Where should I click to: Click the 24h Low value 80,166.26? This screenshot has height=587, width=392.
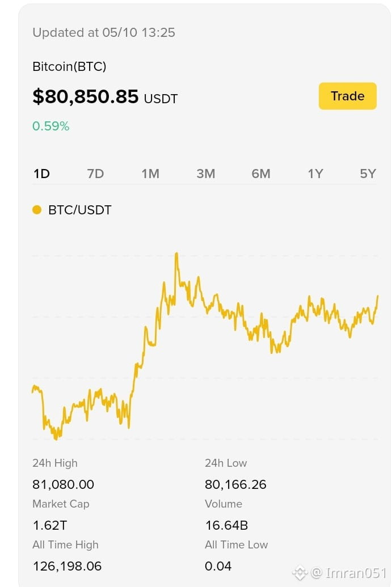[x=235, y=484]
